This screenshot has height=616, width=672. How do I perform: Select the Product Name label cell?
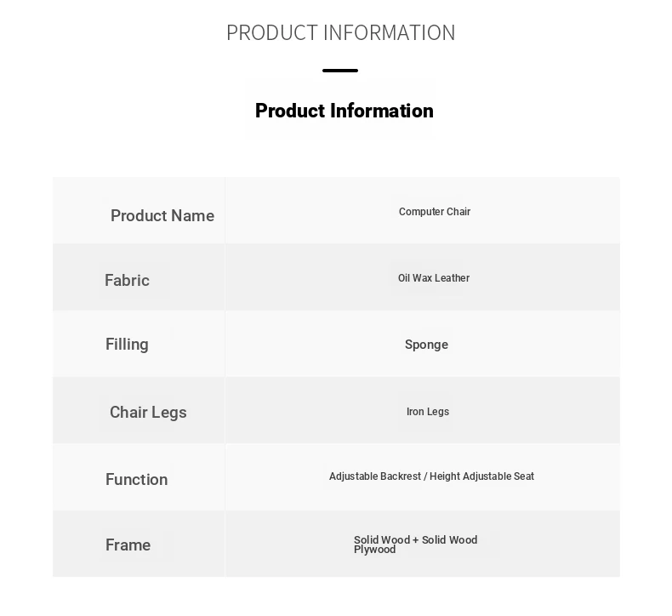pyautogui.click(x=139, y=210)
